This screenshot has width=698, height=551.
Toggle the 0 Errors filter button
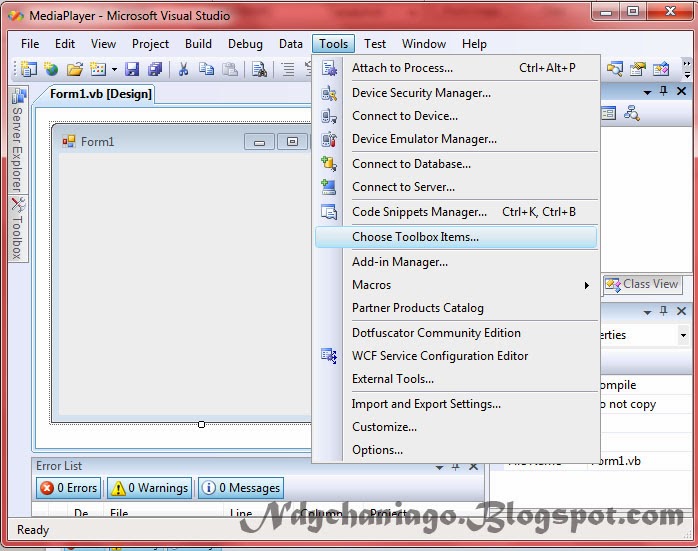(x=69, y=488)
